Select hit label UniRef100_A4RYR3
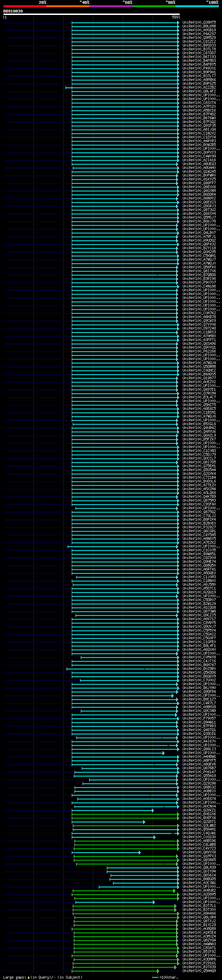 [199, 141]
